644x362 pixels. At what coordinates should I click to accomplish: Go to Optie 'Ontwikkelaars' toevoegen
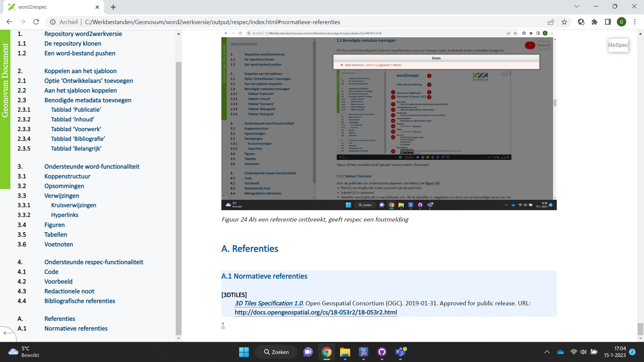(x=89, y=81)
